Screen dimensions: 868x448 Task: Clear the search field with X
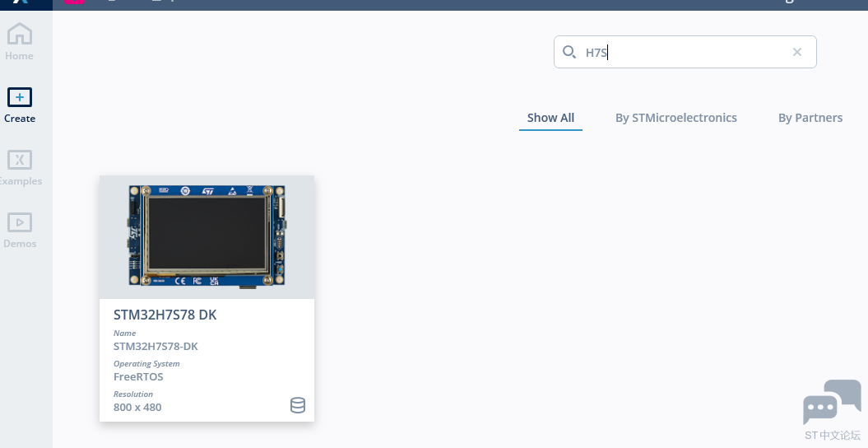[x=797, y=52]
